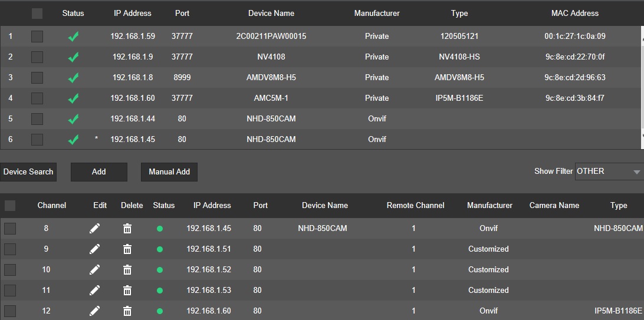This screenshot has height=320, width=644.
Task: Click device name NHD-850CAM on channel 8
Action: [323, 228]
